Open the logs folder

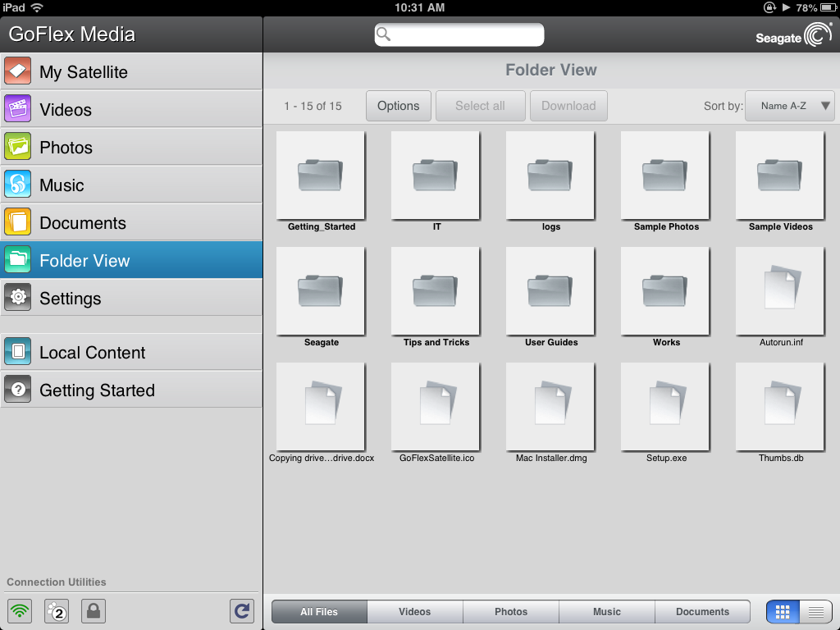click(x=550, y=176)
